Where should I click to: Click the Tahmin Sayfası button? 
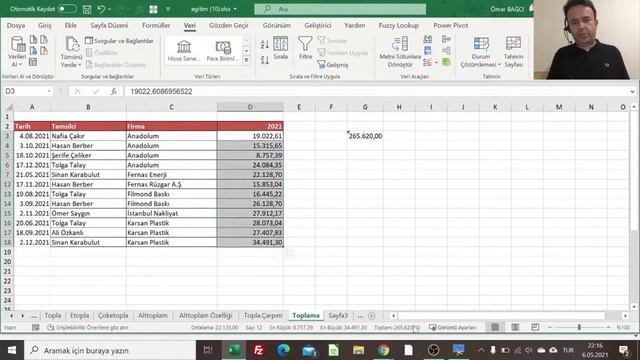(513, 52)
